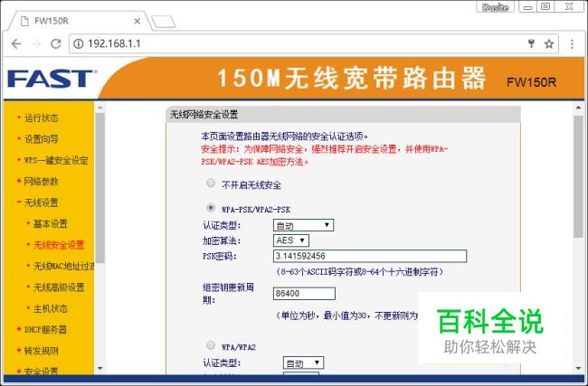The height and width of the screenshot is (386, 588).
Task: Click main page scrollbar down arrow
Action: [578, 369]
